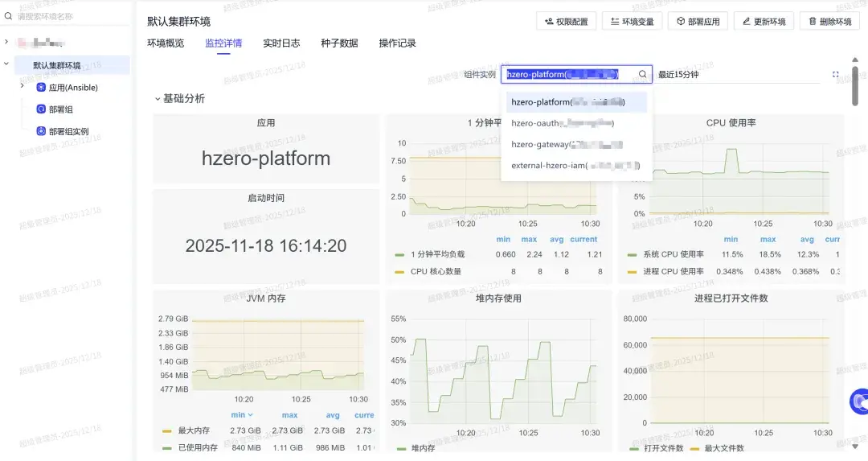Click the CPU 使用率 panel title
This screenshot has height=461, width=868.
click(x=731, y=123)
